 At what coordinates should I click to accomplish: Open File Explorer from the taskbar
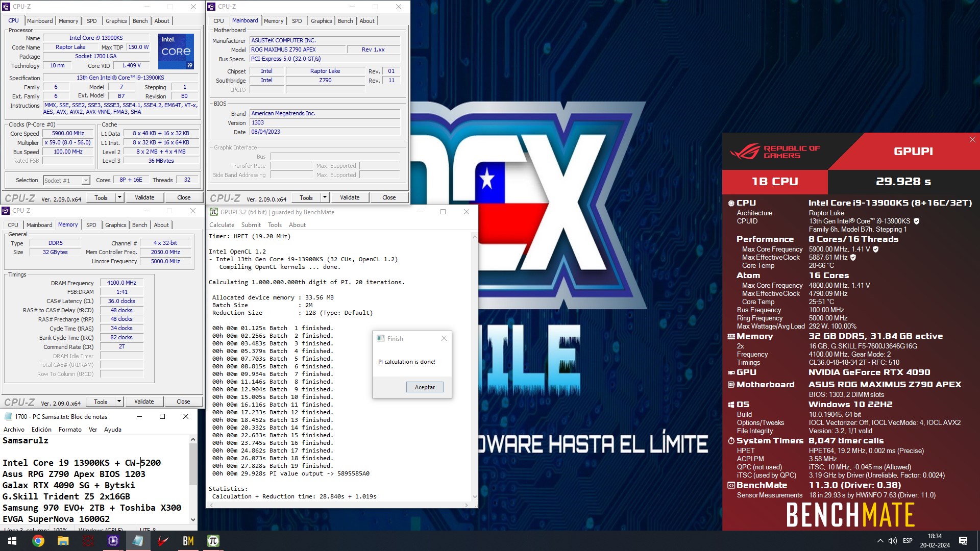click(63, 541)
